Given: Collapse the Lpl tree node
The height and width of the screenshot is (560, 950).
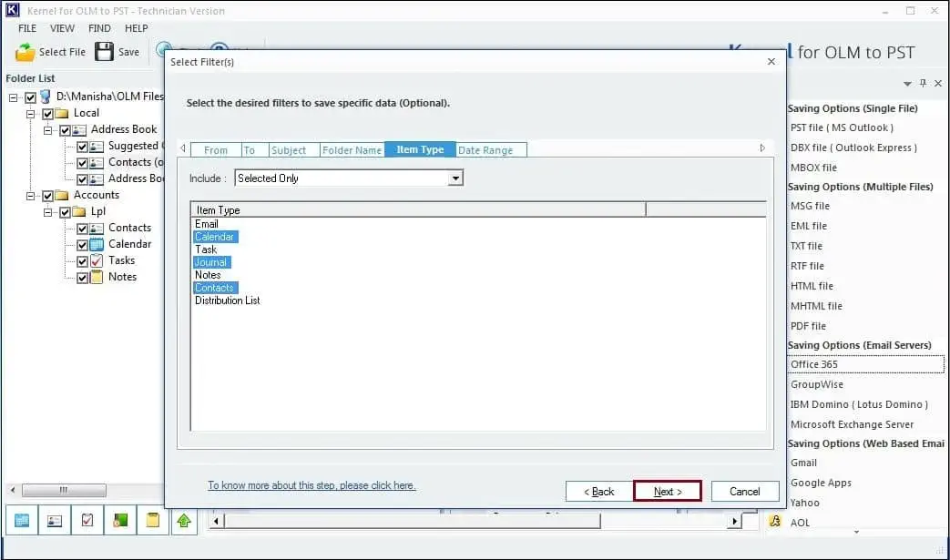Looking at the screenshot, I should pyautogui.click(x=48, y=212).
